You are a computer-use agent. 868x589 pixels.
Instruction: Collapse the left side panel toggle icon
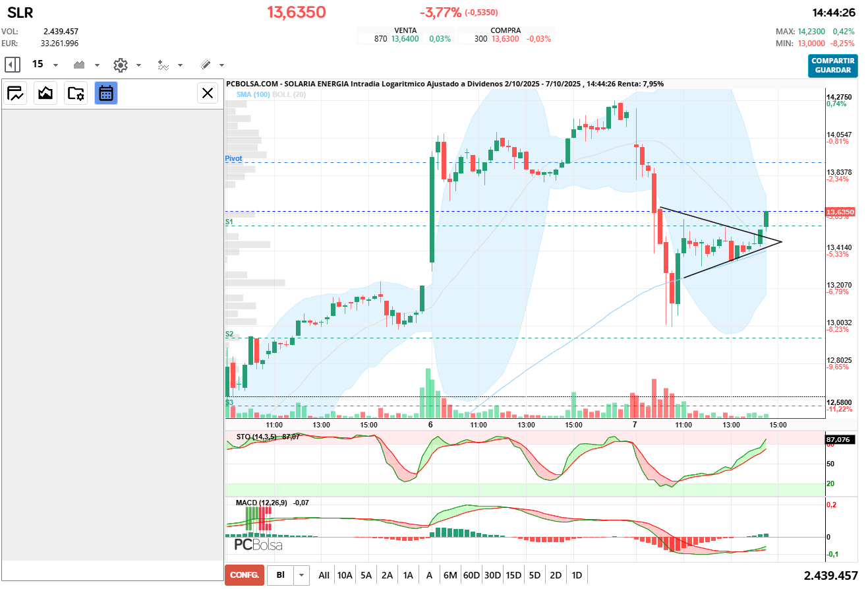pyautogui.click(x=12, y=65)
